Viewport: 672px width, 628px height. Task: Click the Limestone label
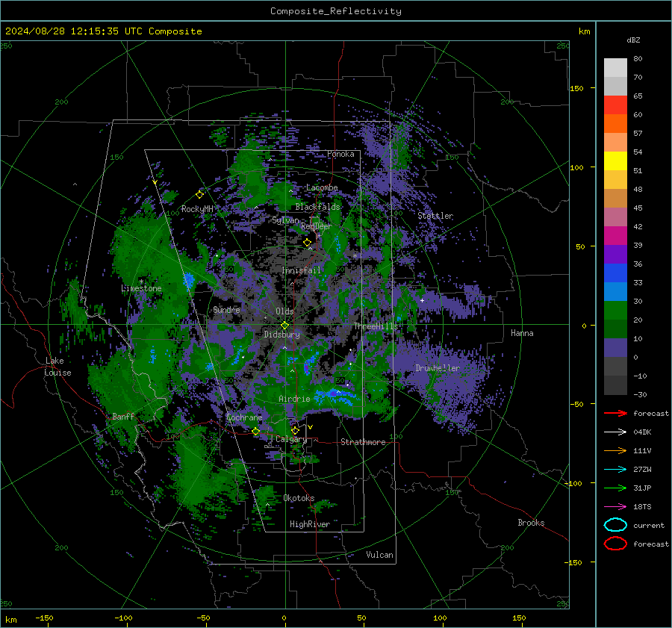click(141, 288)
